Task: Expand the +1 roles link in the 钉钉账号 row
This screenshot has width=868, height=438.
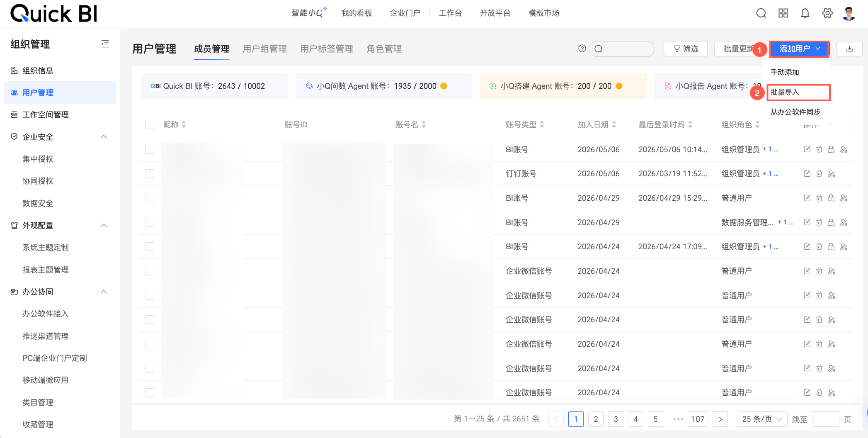Action: click(x=771, y=173)
